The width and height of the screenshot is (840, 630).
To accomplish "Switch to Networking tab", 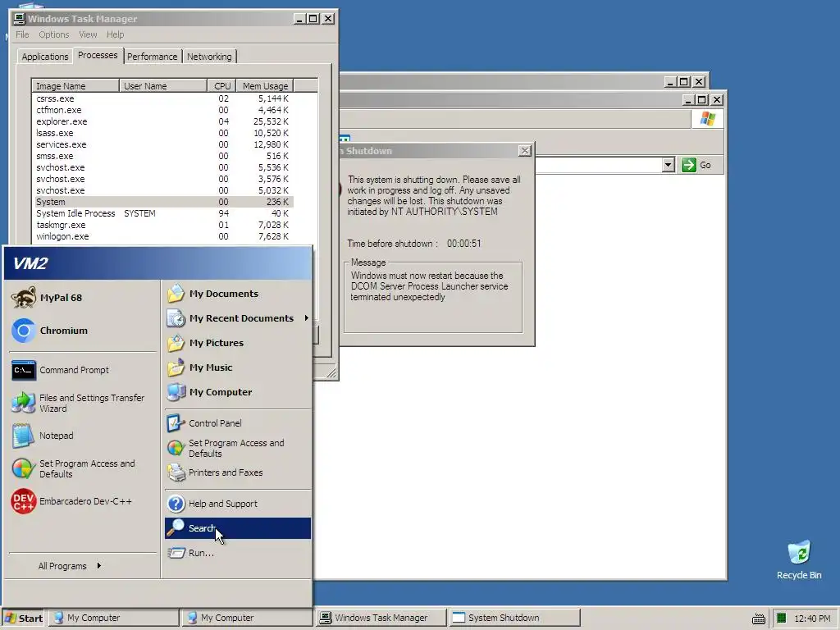I will [x=209, y=57].
